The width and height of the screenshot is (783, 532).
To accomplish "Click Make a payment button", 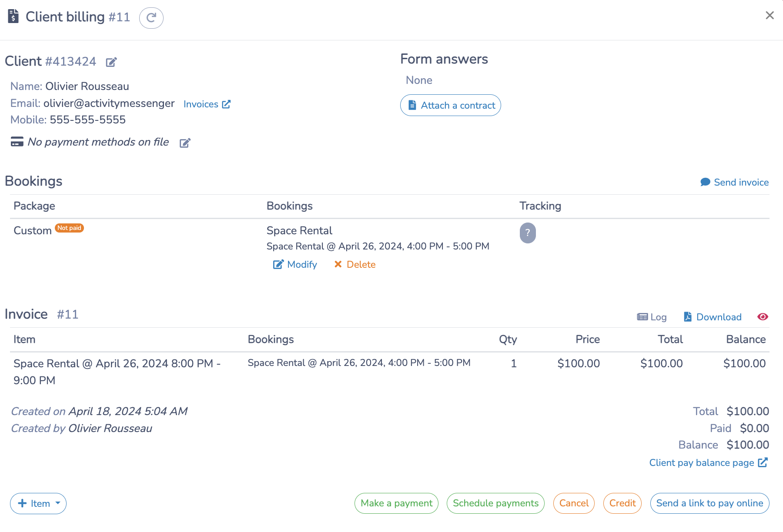I will tap(396, 503).
